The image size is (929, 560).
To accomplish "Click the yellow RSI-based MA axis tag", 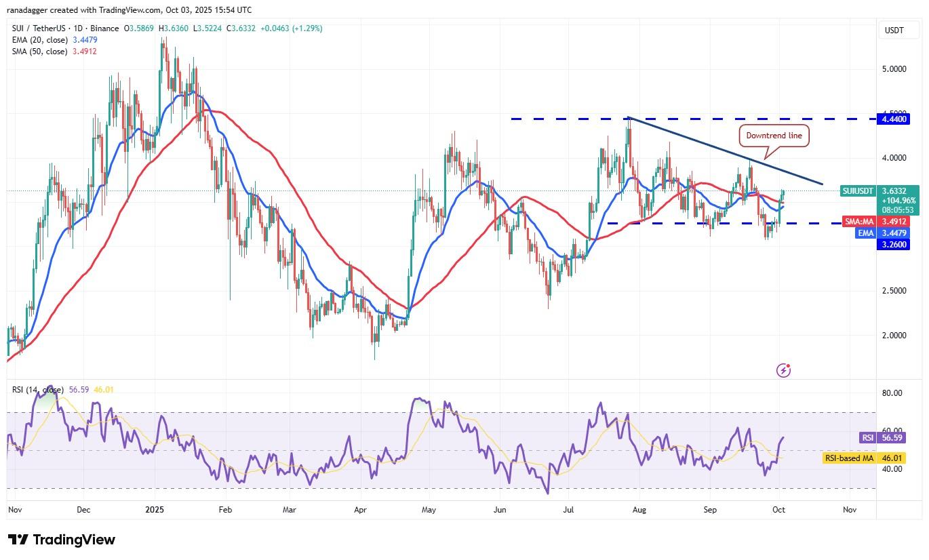I will click(849, 458).
